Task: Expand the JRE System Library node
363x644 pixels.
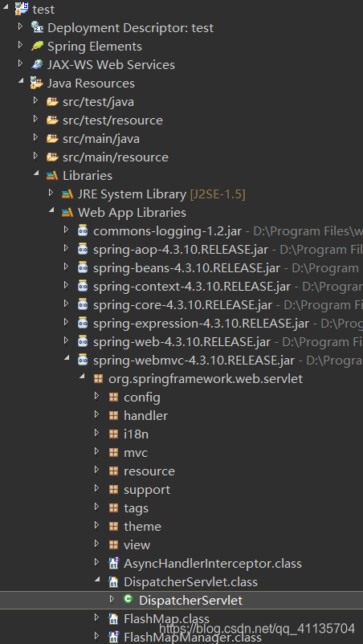Action: (51, 193)
